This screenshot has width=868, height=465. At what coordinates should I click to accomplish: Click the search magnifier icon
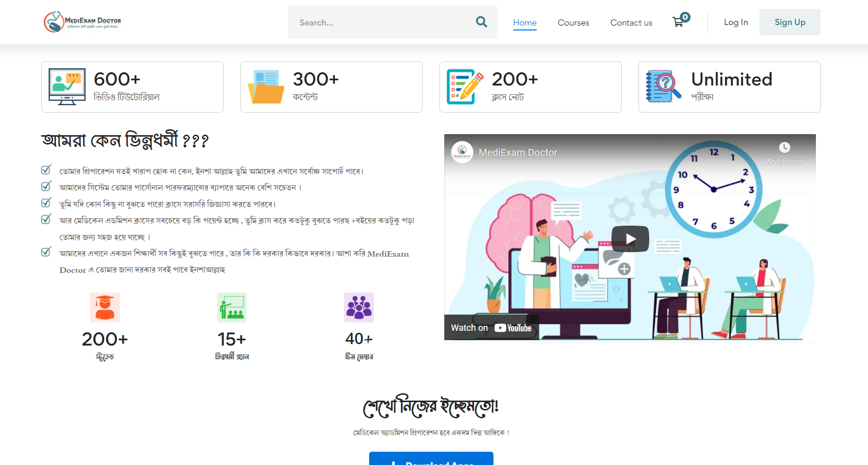click(481, 22)
